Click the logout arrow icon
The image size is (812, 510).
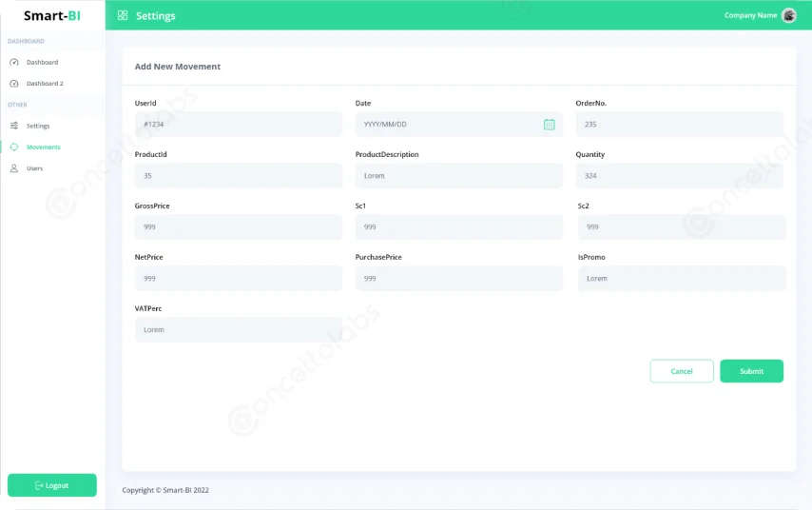tap(39, 485)
